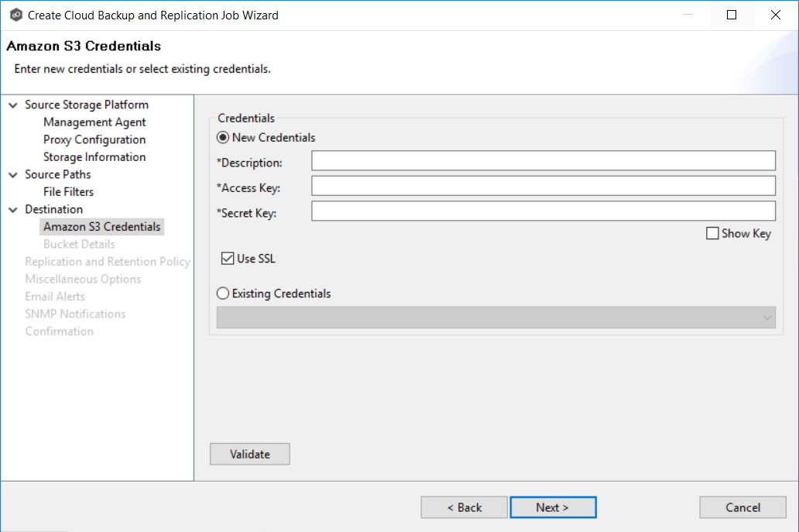Collapse the Source Storage Platform node
The image size is (799, 532).
(x=13, y=105)
